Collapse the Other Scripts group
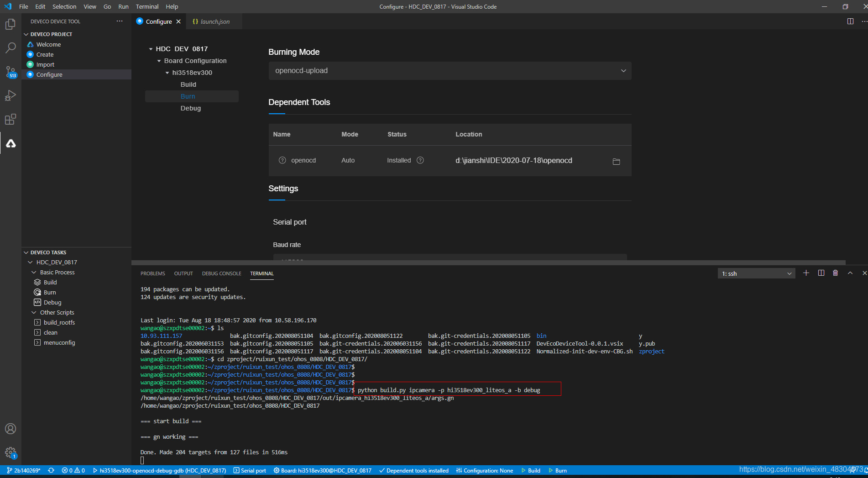 [34, 313]
